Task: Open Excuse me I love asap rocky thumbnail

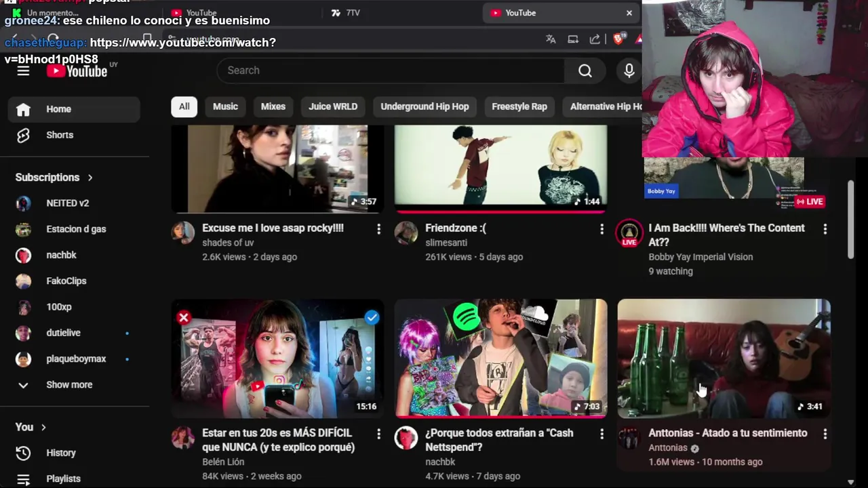Action: (x=277, y=169)
